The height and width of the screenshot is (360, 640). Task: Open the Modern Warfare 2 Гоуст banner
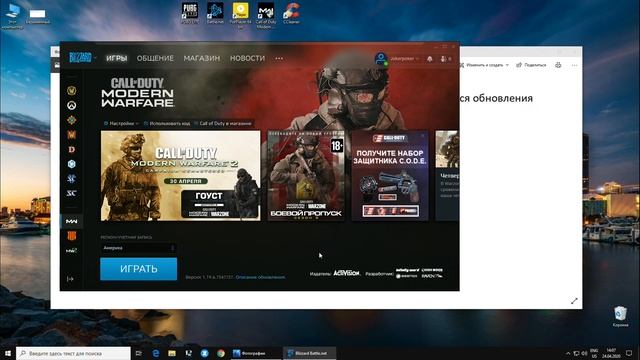180,176
